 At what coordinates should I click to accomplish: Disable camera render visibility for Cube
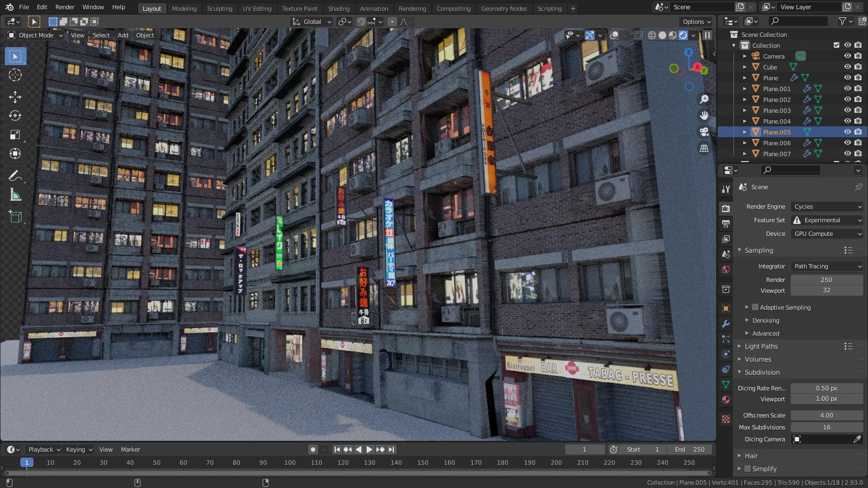tap(857, 67)
